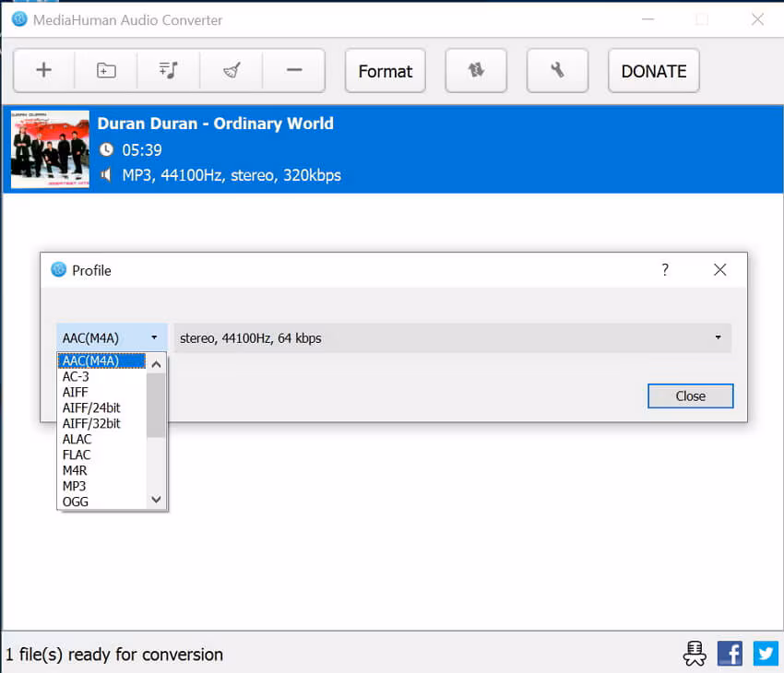
Task: Choose AAC(M4A) in the format list
Action: point(101,360)
